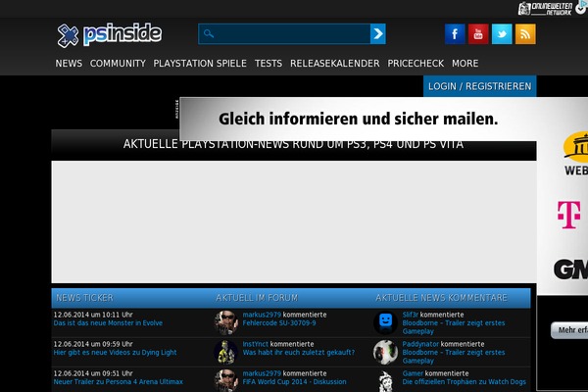Screen dimensions: 588x392
Task: Click LOGIN / REGISTRIEREN button
Action: pyautogui.click(x=480, y=86)
